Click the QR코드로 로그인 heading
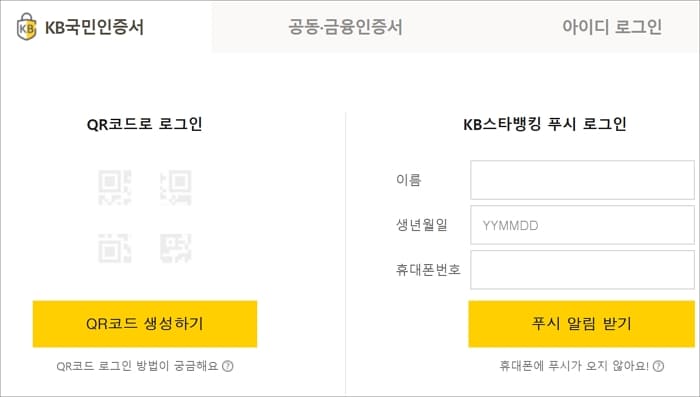This screenshot has width=700, height=397. point(145,124)
